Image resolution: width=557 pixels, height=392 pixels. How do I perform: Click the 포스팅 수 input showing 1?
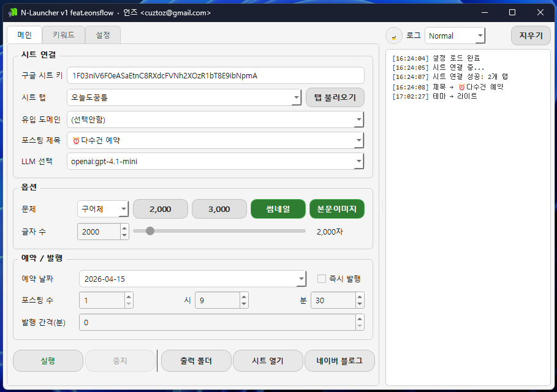click(x=102, y=300)
